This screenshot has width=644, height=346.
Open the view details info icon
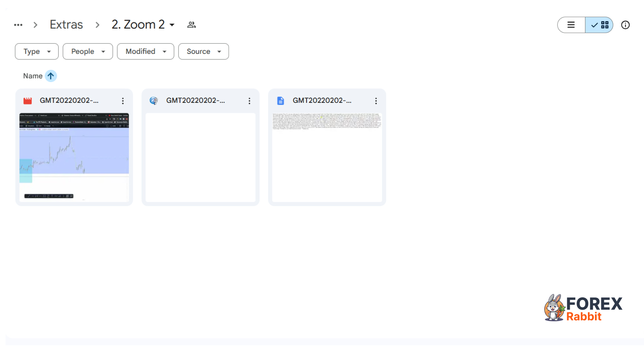pos(625,25)
